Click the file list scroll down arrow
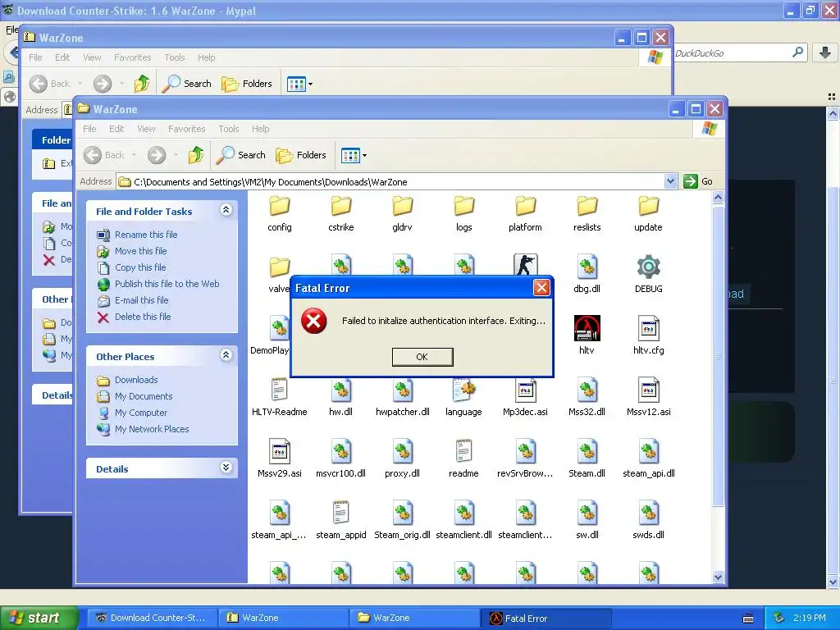The width and height of the screenshot is (840, 630). coord(718,577)
